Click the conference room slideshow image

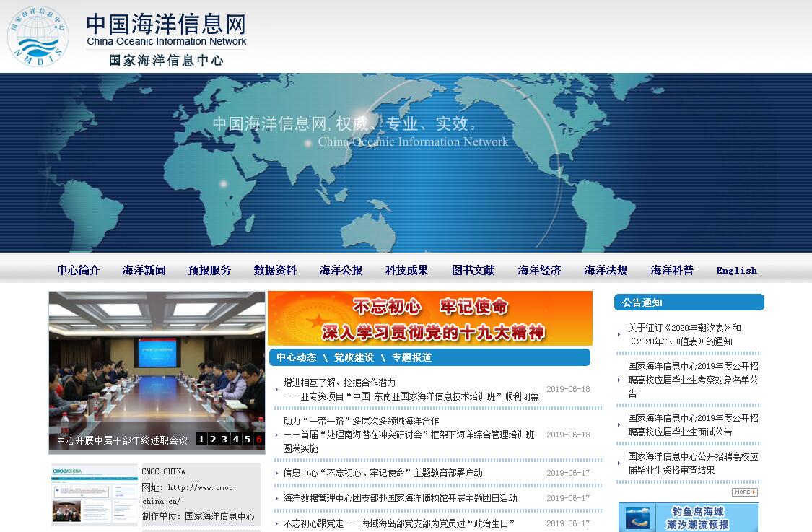[157, 361]
